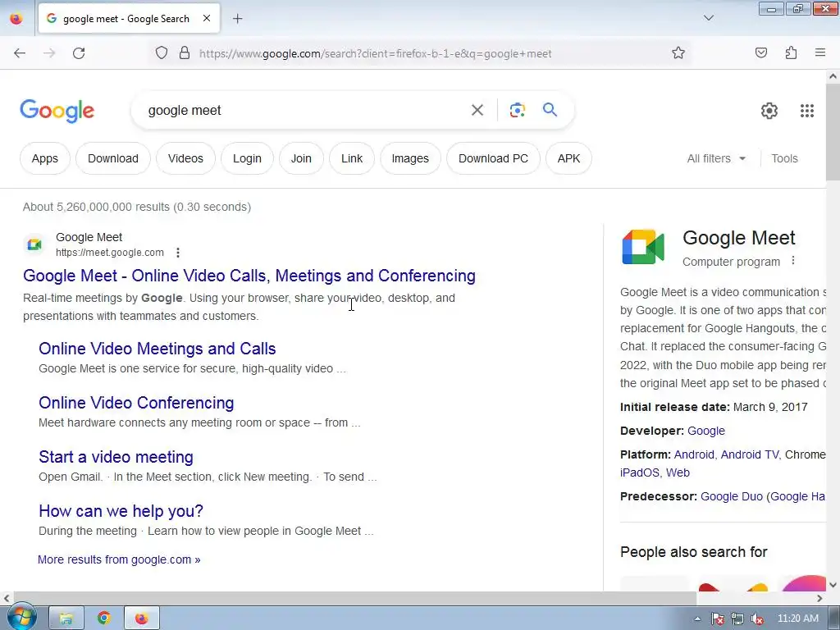Open the Google Duo predecessor link

pos(731,496)
